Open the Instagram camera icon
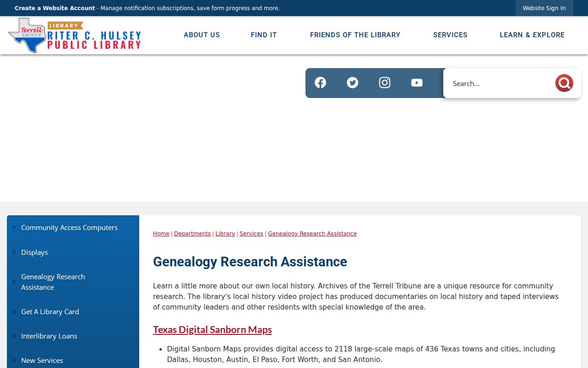Viewport: 588px width, 368px height. 384,83
